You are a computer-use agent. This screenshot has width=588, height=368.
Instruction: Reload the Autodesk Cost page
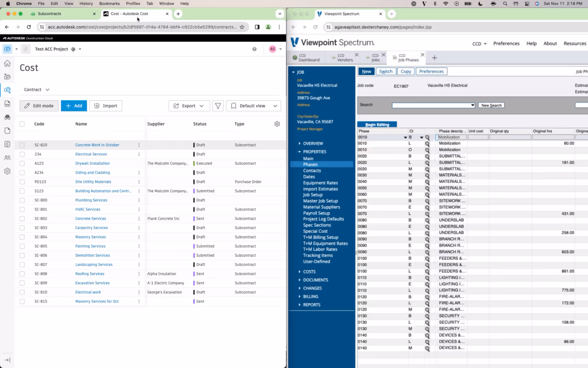pyautogui.click(x=29, y=27)
